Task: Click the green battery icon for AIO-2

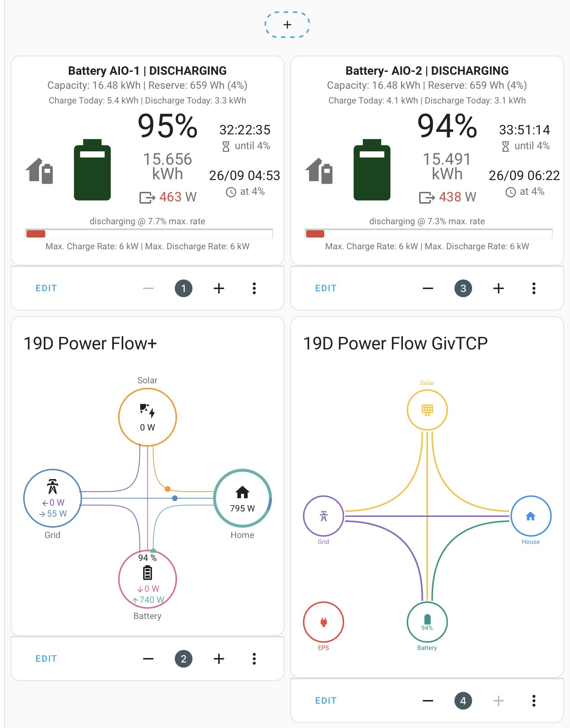Action: [372, 170]
